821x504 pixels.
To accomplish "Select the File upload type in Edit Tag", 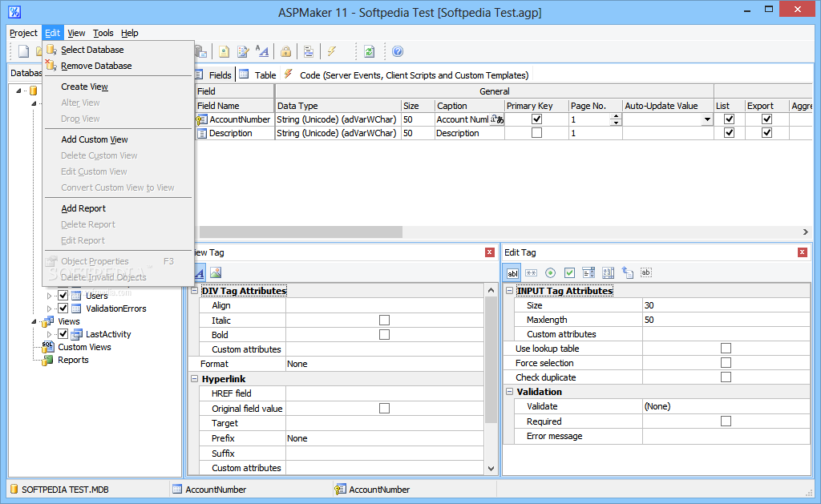I will (627, 272).
